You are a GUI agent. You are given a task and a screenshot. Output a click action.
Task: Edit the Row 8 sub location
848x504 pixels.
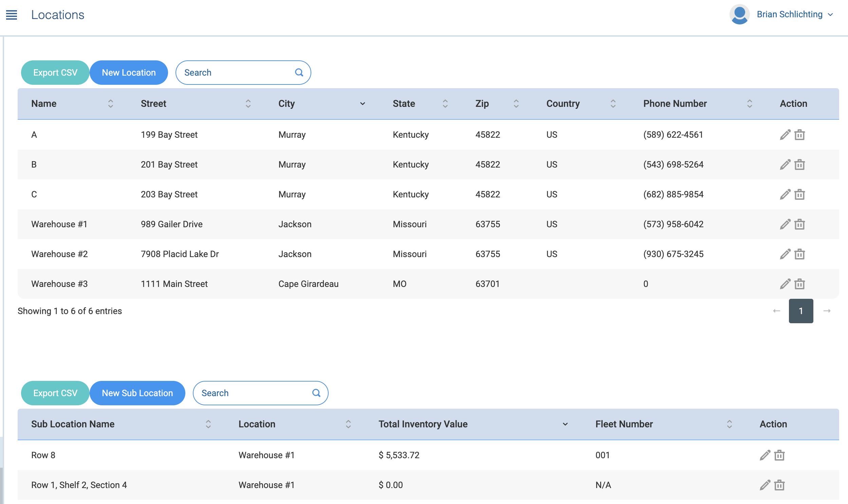[765, 455]
